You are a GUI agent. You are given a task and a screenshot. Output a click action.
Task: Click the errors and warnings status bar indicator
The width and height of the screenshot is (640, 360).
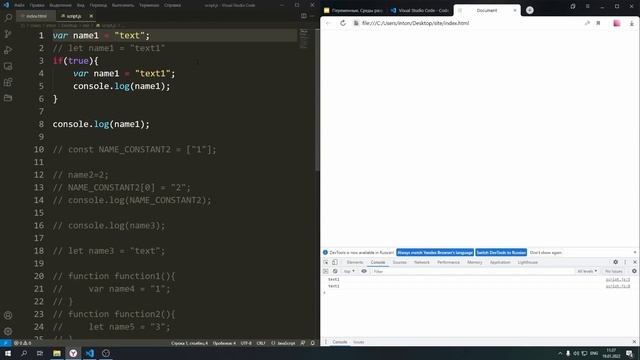pyautogui.click(x=23, y=343)
